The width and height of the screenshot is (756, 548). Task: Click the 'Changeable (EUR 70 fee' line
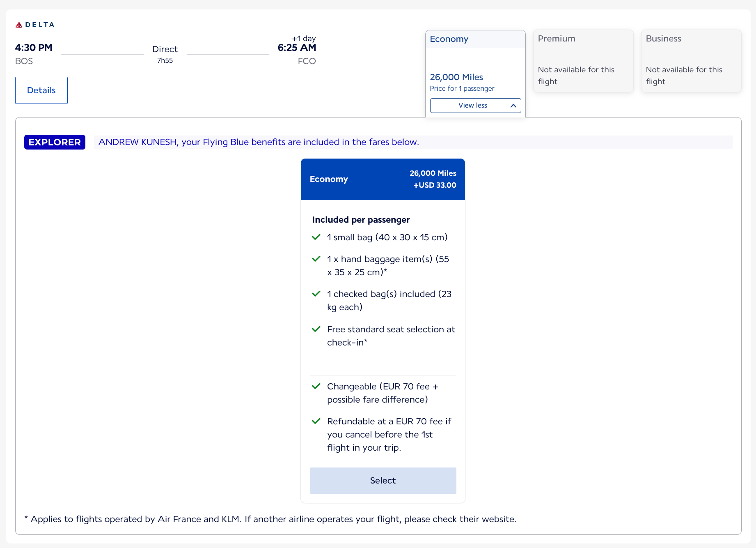(x=383, y=393)
